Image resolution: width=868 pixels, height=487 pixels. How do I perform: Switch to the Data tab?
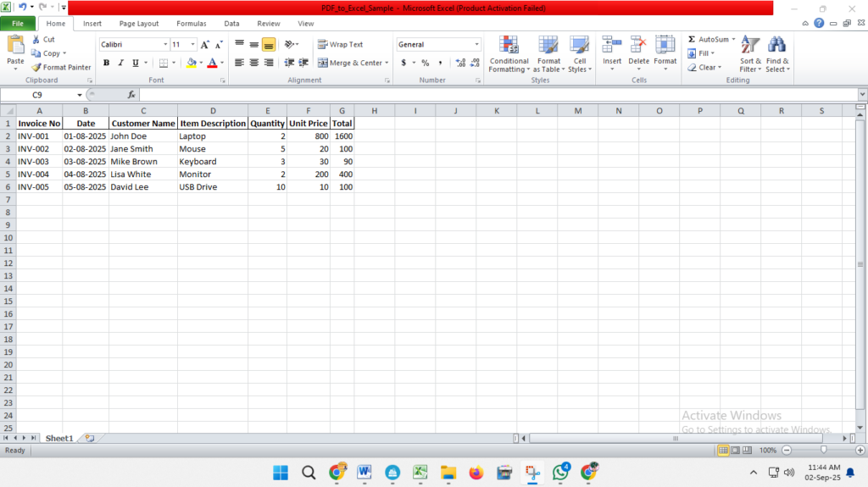pos(231,23)
